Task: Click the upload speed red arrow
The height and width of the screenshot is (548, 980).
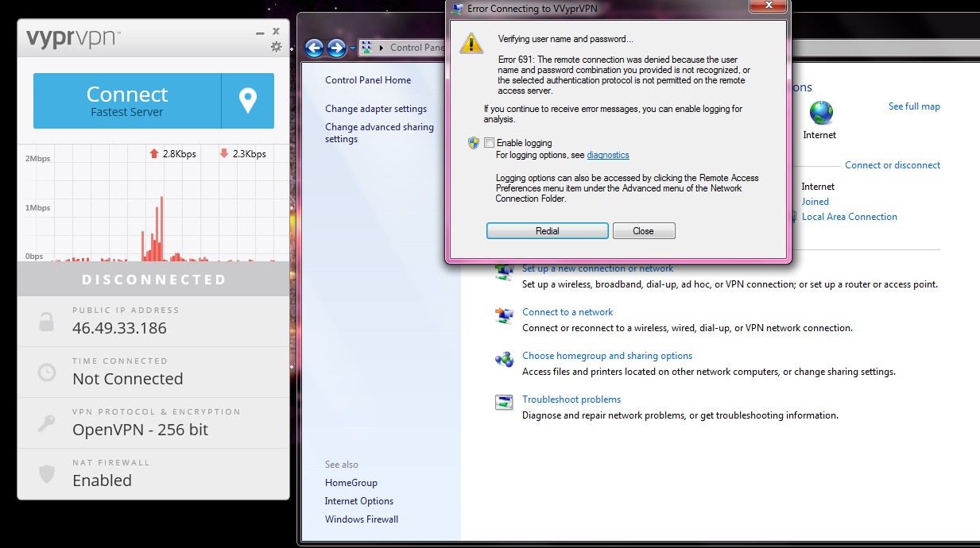Action: (x=154, y=154)
